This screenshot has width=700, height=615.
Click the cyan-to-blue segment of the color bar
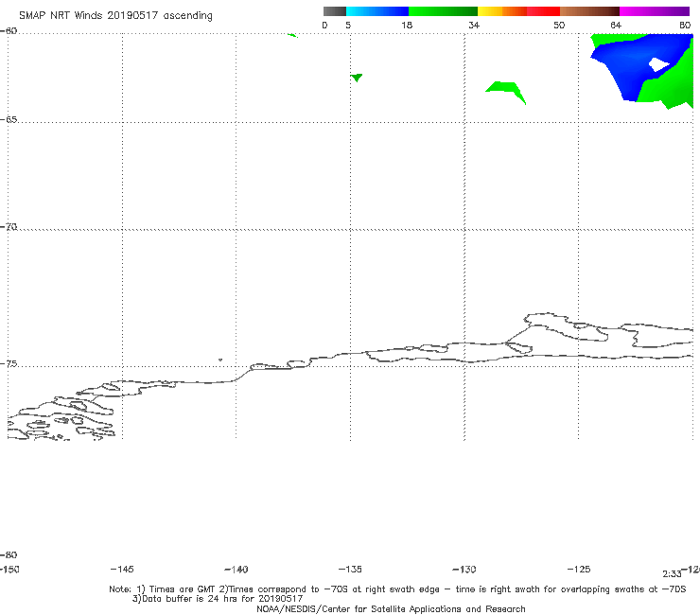(377, 11)
